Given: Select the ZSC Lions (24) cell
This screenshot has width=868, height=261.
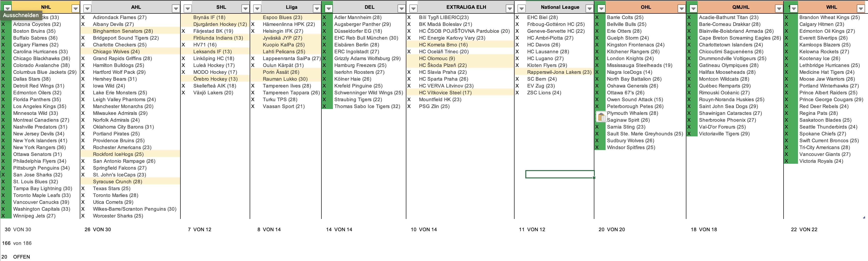Looking at the screenshot, I should [x=560, y=92].
